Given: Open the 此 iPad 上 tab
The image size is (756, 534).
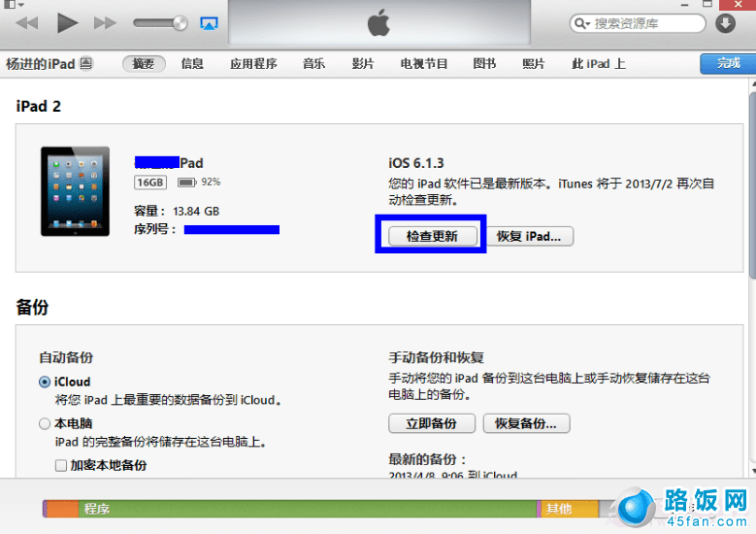Looking at the screenshot, I should pos(599,64).
